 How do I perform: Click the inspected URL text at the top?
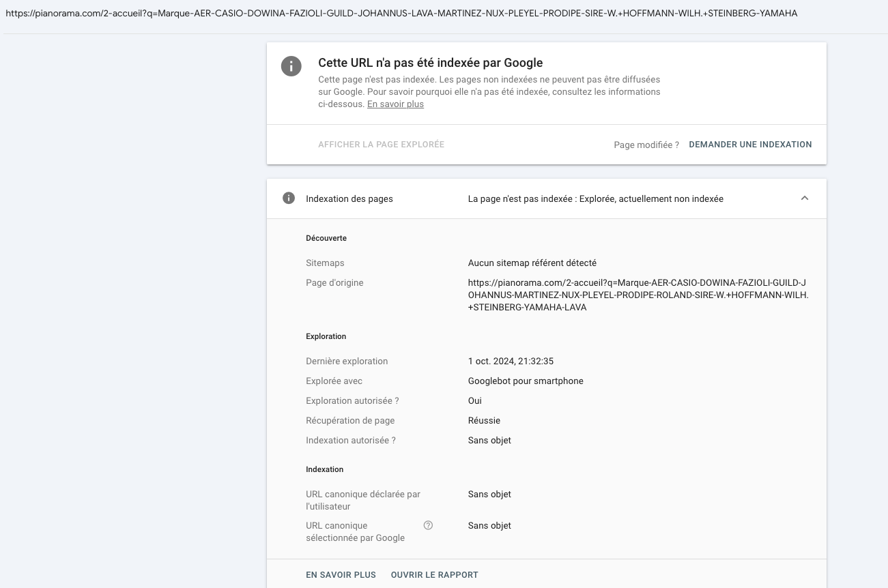(x=401, y=13)
